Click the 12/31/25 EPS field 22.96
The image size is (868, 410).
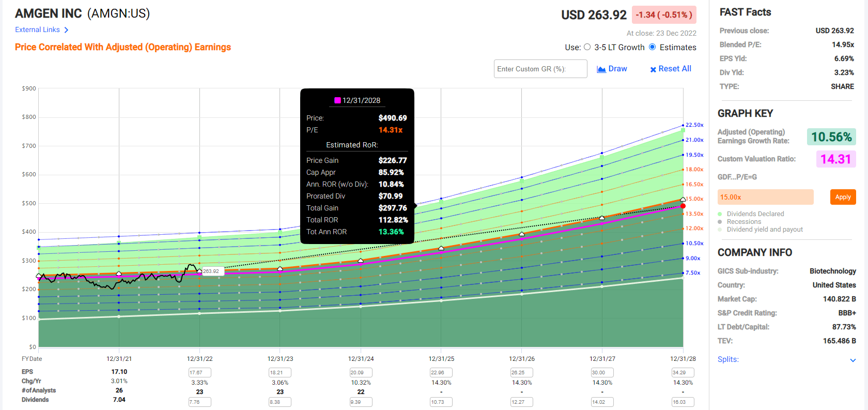[x=441, y=373]
